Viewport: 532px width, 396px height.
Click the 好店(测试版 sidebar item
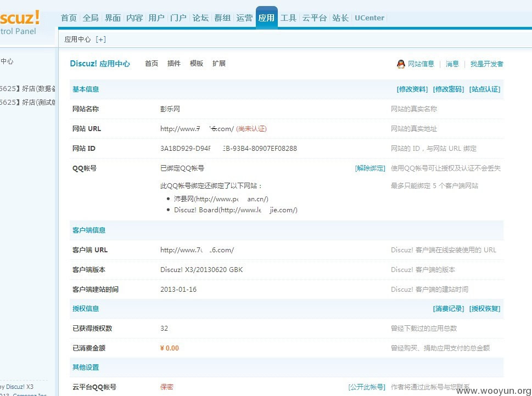click(x=27, y=103)
